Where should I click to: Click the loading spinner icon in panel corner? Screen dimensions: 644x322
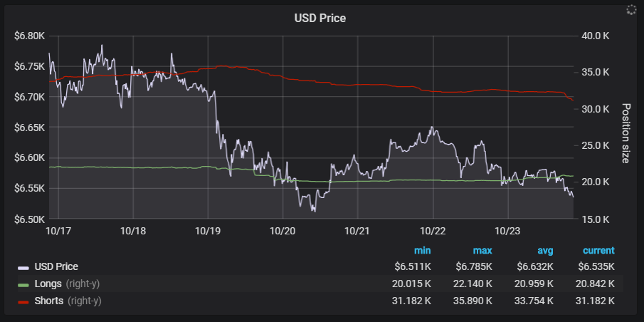(630, 10)
